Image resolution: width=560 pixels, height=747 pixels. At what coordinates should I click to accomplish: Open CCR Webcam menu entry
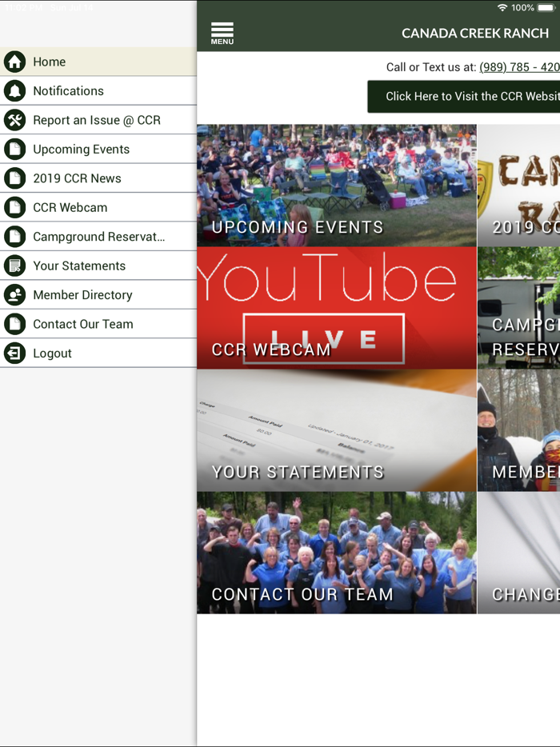click(98, 207)
